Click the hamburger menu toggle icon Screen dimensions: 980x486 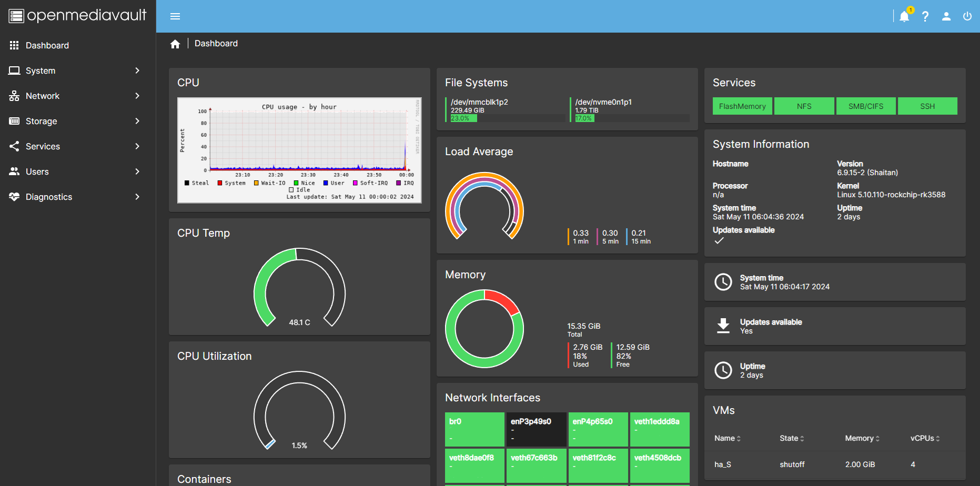(x=175, y=16)
